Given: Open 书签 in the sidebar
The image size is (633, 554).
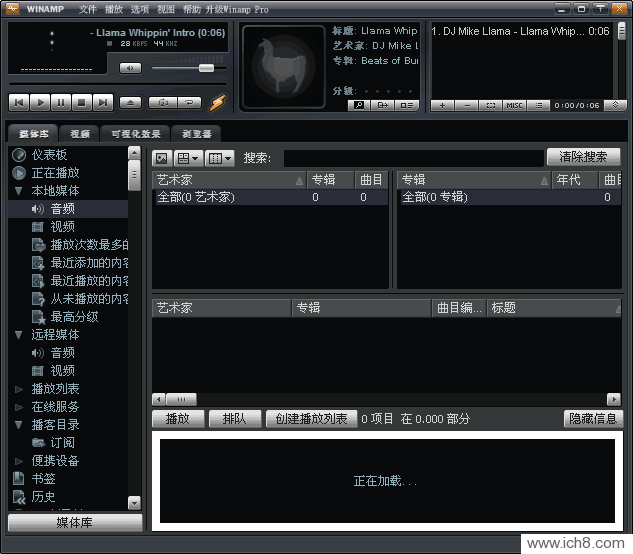Looking at the screenshot, I should coord(43,478).
